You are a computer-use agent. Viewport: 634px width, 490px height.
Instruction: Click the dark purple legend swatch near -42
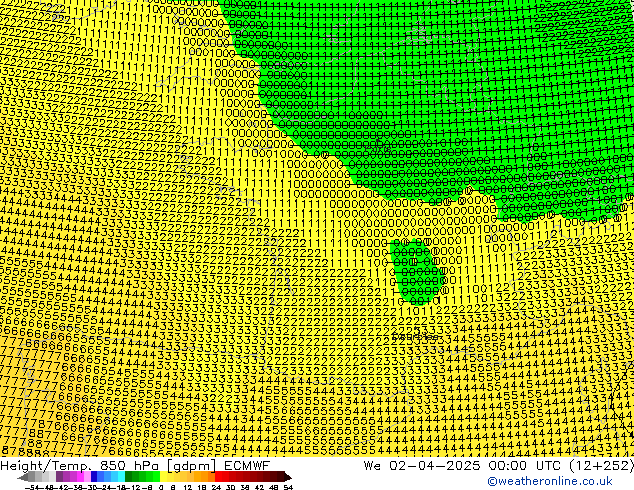point(59,477)
